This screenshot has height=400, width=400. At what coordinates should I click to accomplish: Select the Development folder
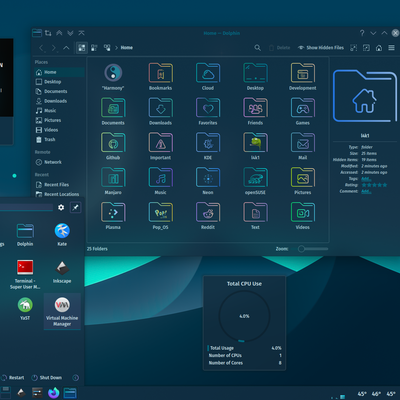coord(303,77)
